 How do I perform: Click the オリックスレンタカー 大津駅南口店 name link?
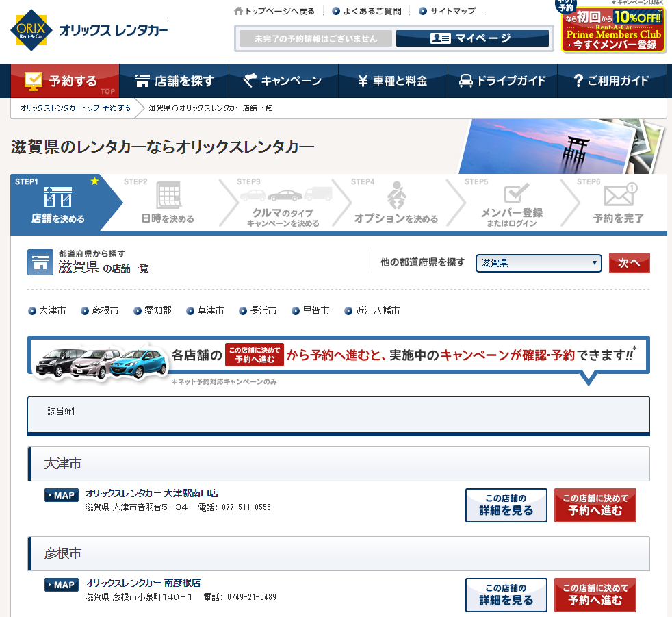[x=151, y=493]
